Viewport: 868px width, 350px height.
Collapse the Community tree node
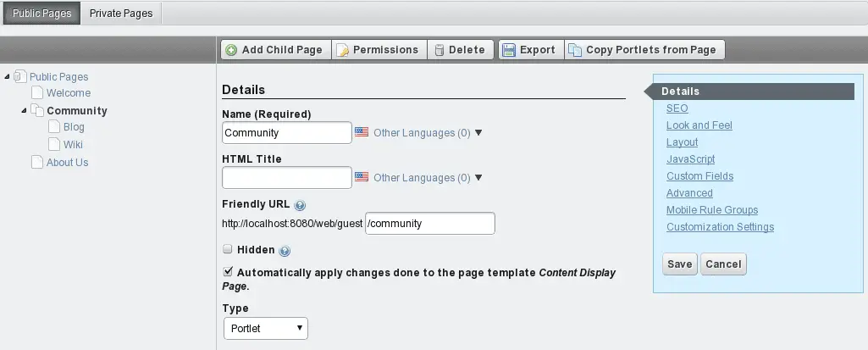pyautogui.click(x=24, y=111)
